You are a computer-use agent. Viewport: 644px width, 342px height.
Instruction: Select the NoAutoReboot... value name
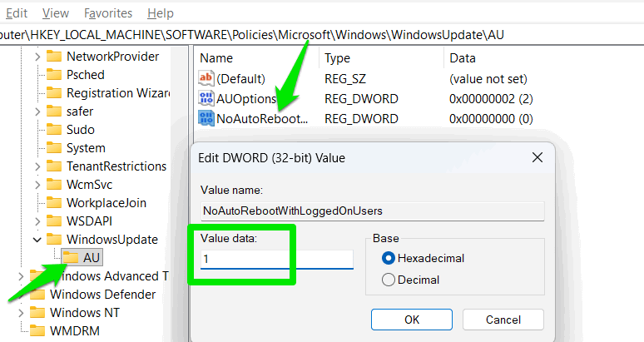[x=262, y=119]
